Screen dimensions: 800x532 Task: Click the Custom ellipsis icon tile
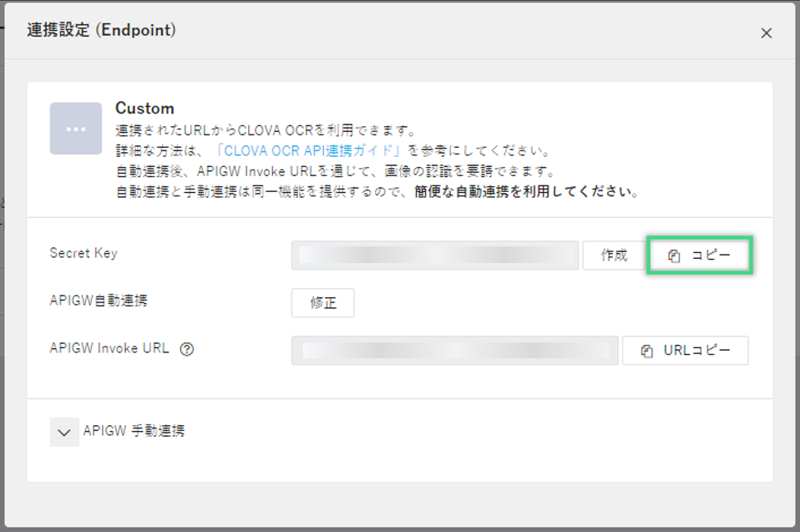point(76,129)
